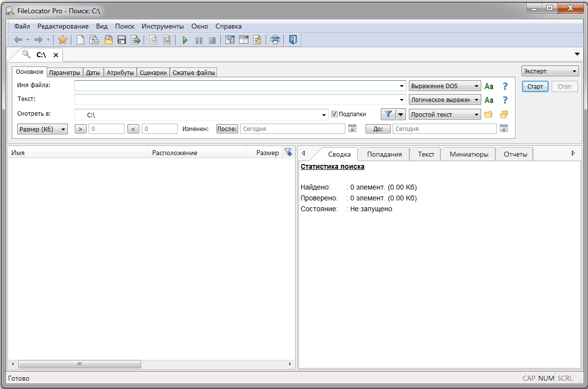Create a new blank search document icon
The image size is (588, 389).
[x=80, y=40]
